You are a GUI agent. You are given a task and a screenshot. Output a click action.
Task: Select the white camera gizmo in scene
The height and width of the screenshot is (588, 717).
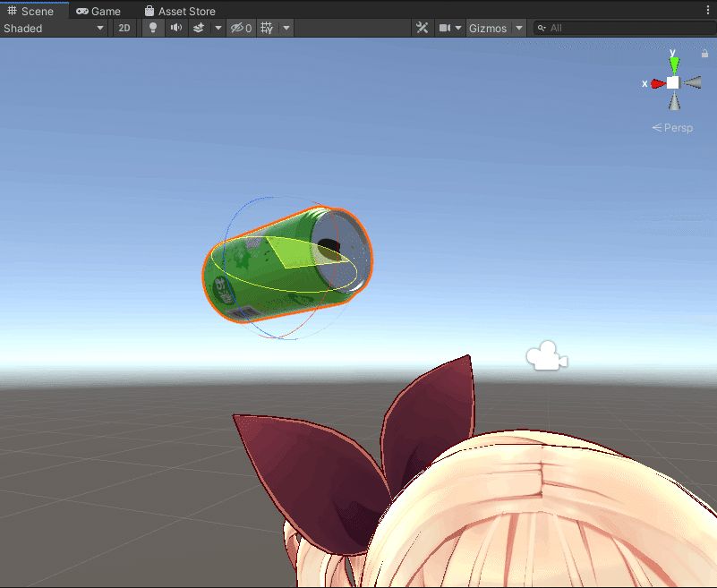point(546,355)
